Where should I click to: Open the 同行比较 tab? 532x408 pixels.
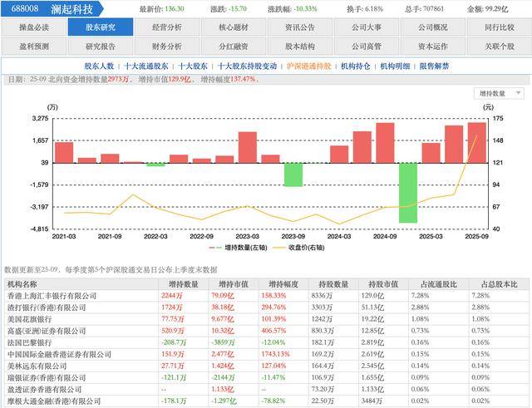[x=500, y=27]
